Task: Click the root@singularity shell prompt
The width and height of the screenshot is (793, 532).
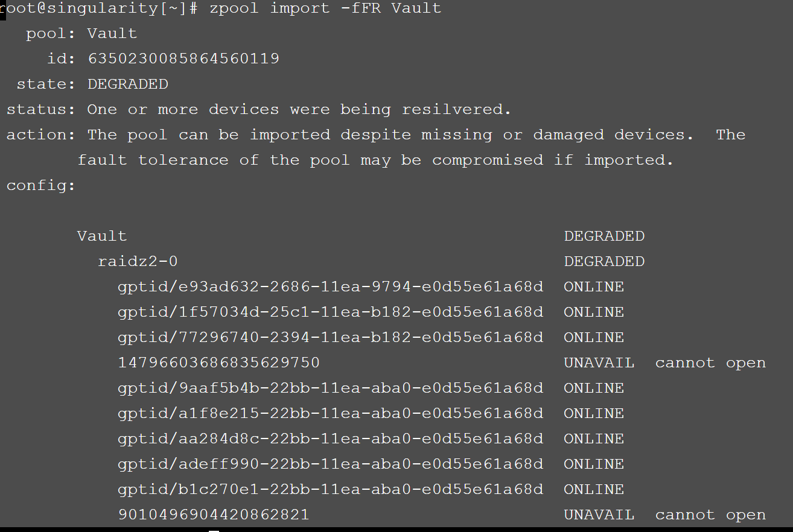Action: tap(98, 8)
